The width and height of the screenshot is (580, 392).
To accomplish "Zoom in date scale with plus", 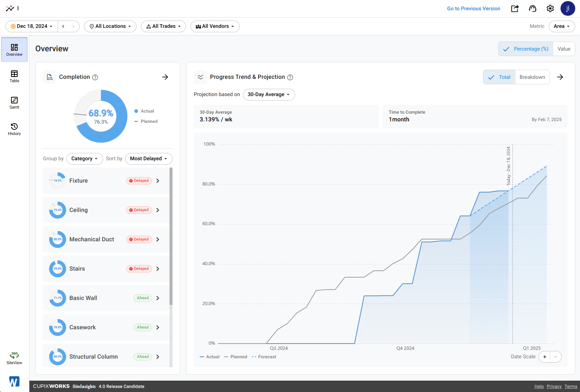I will [x=545, y=357].
